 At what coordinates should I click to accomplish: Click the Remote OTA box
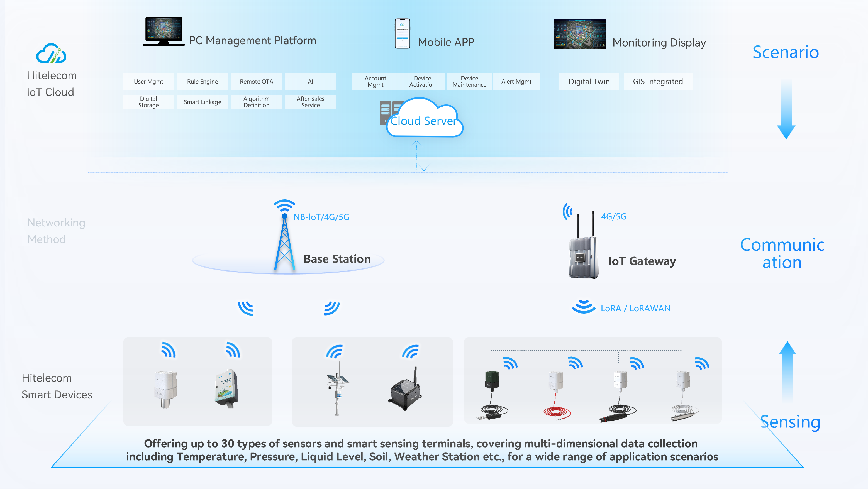click(257, 82)
